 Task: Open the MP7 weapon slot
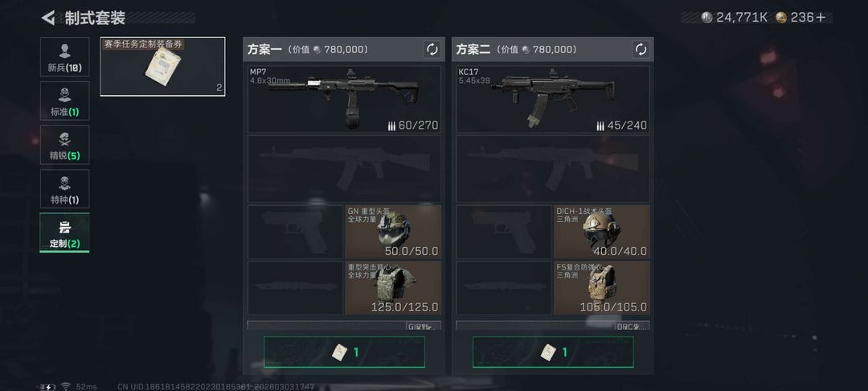(x=344, y=99)
